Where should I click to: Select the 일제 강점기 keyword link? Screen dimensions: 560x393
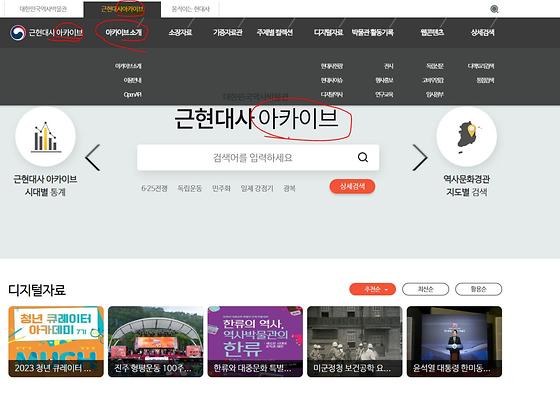(x=257, y=188)
